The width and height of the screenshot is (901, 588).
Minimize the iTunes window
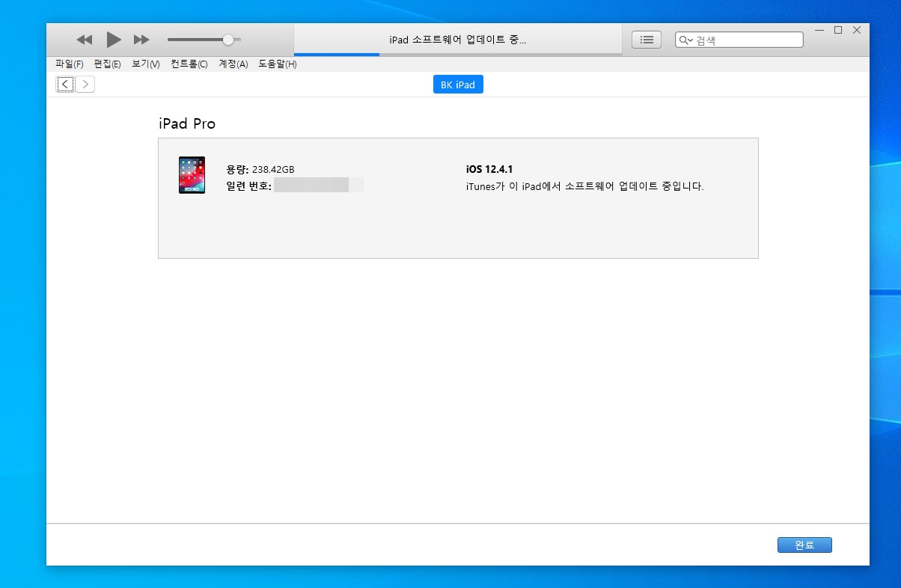(819, 31)
